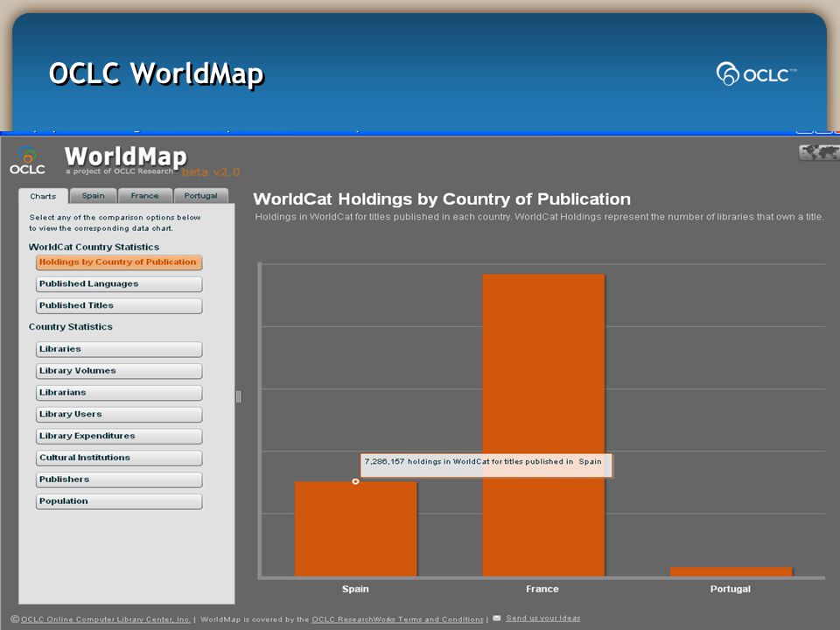The width and height of the screenshot is (840, 630).
Task: Show Library Expenditures chart
Action: click(119, 436)
